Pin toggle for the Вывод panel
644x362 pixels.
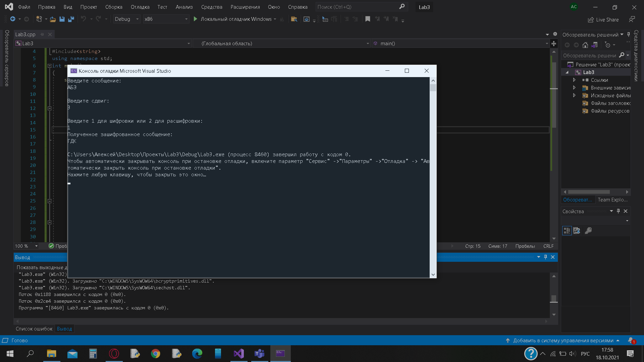545,257
